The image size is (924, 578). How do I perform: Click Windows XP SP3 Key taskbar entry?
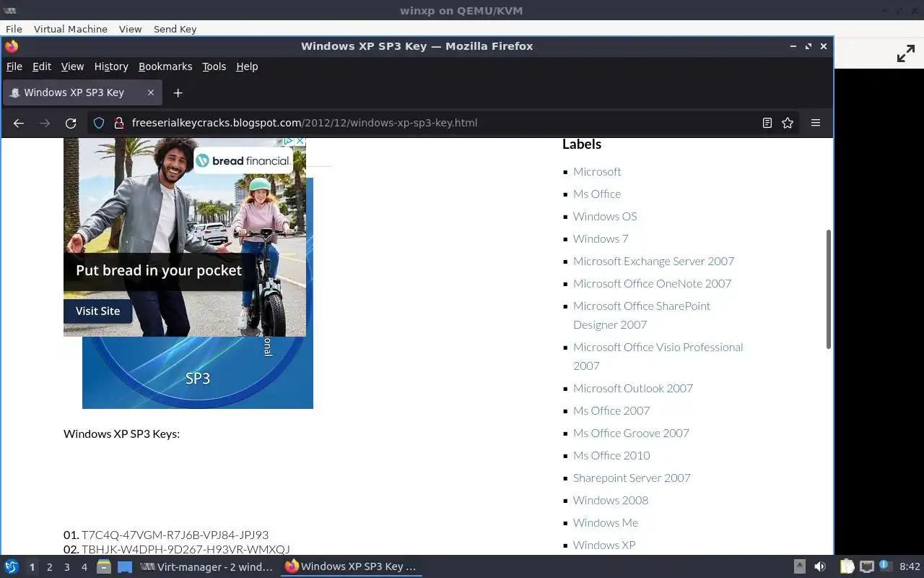(x=352, y=567)
